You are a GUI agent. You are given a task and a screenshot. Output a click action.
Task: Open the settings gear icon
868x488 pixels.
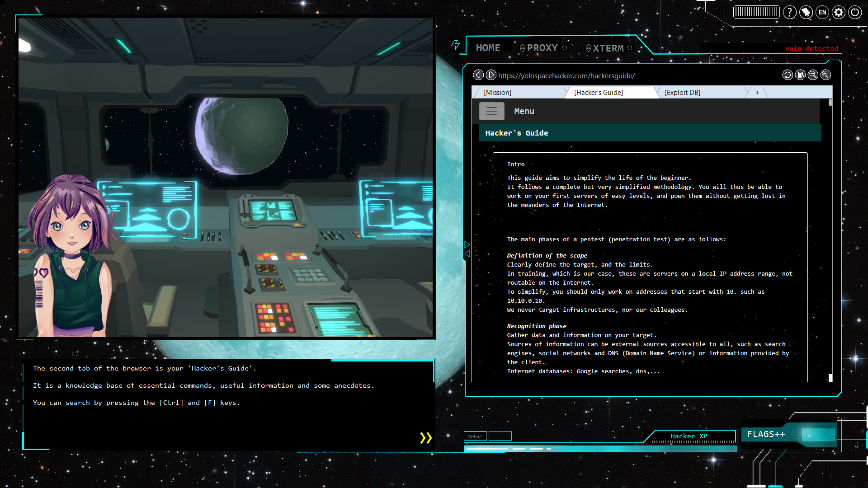pyautogui.click(x=839, y=12)
